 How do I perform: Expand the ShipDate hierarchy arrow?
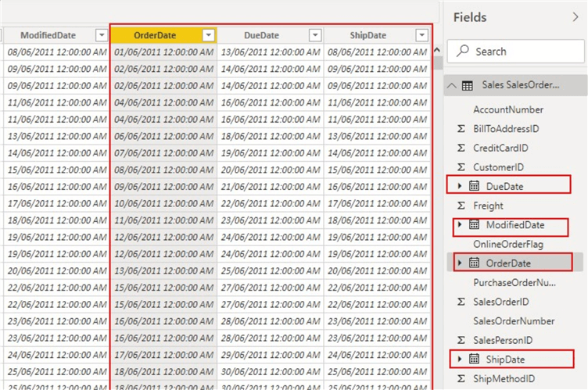pos(460,360)
